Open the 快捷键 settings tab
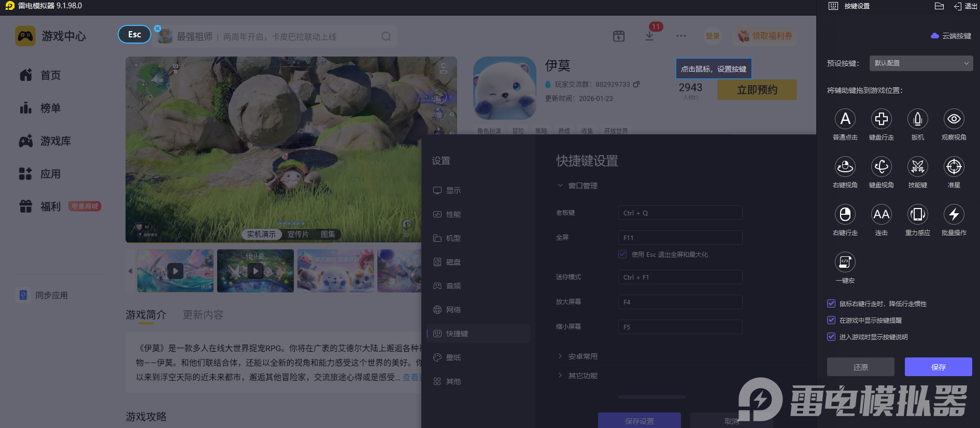 [x=457, y=334]
